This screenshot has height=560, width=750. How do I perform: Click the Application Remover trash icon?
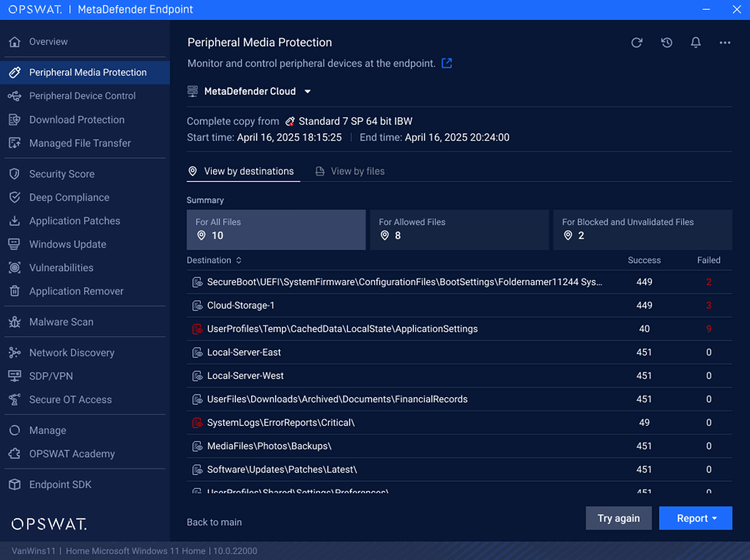pyautogui.click(x=15, y=291)
